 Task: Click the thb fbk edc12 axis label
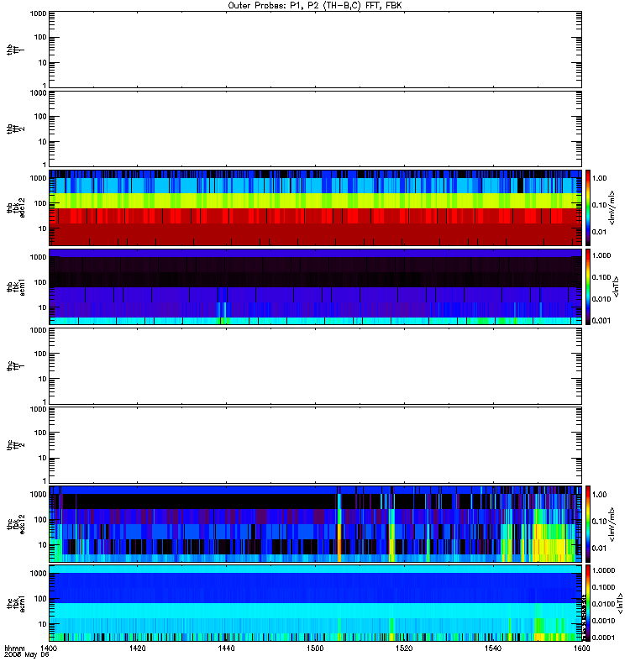[15, 207]
